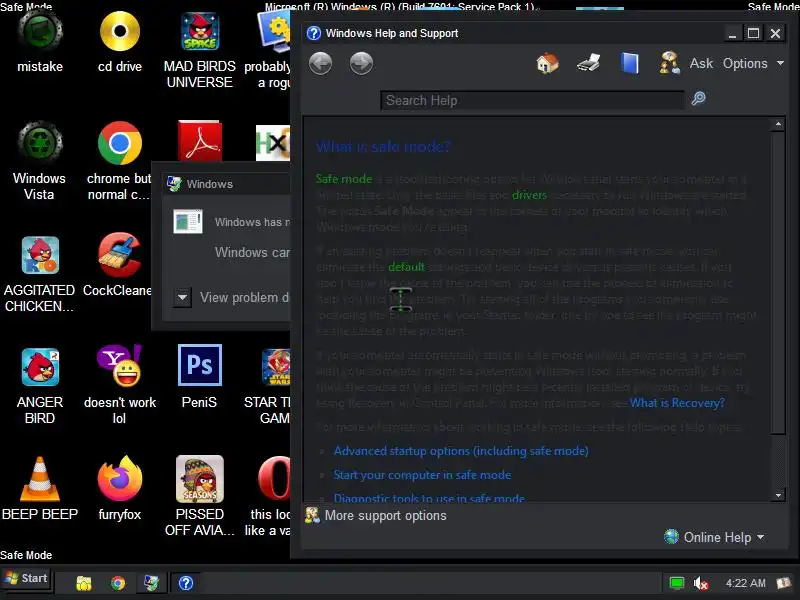Click the 'More support options' link
The width and height of the screenshot is (800, 600).
[376, 515]
